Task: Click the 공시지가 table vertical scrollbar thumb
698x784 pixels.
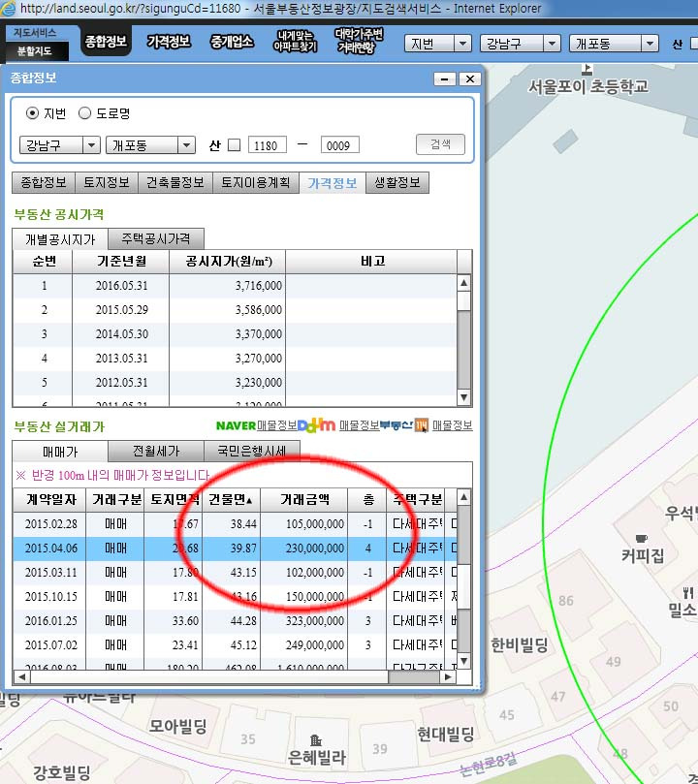Action: 464,301
